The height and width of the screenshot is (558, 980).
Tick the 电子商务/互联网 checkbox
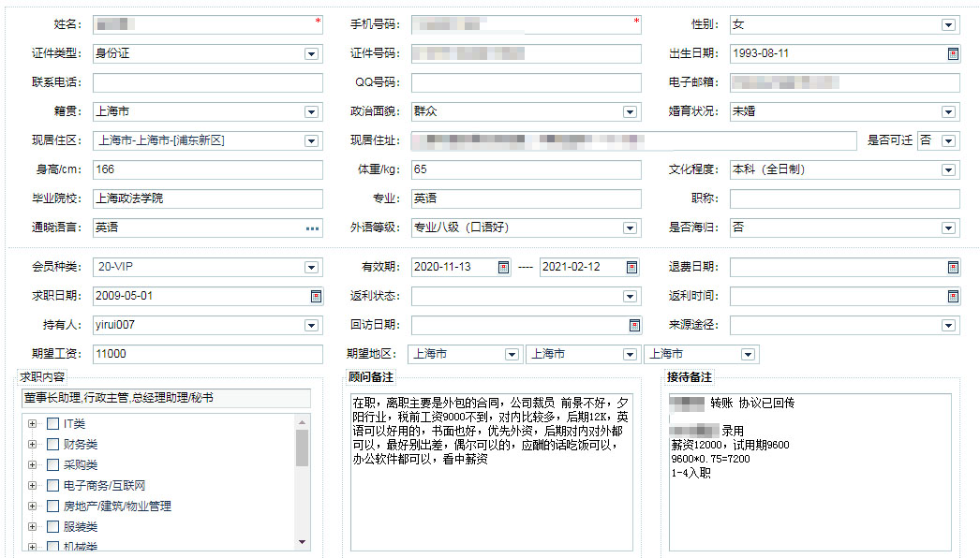pos(53,486)
